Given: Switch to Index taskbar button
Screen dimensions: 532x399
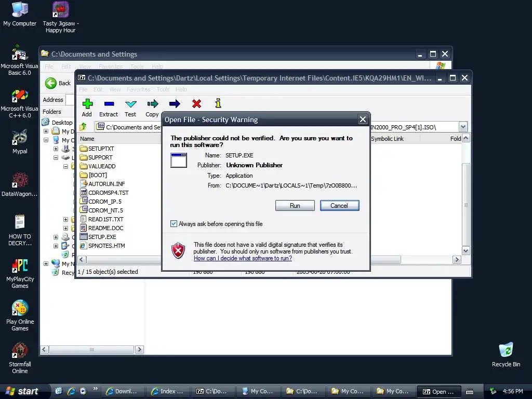Looking at the screenshot, I should tap(167, 391).
